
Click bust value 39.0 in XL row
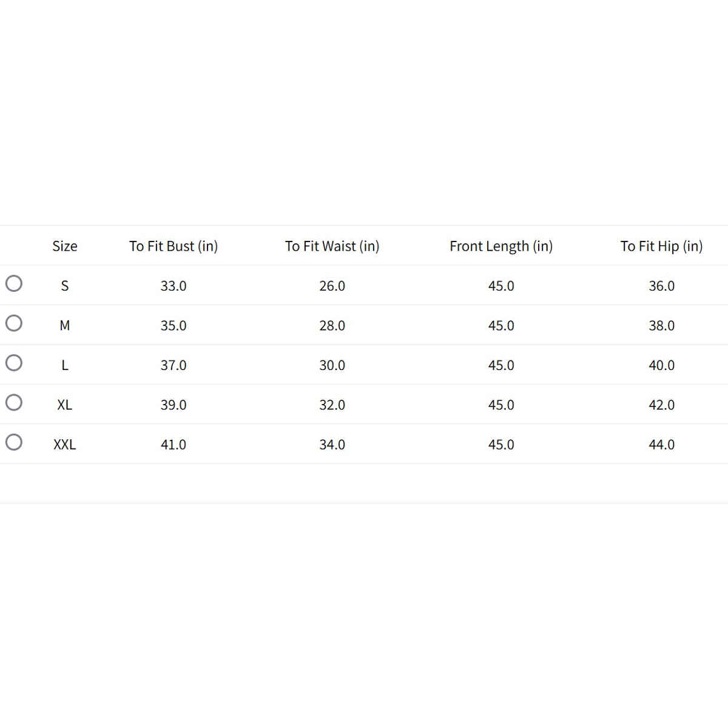[174, 405]
